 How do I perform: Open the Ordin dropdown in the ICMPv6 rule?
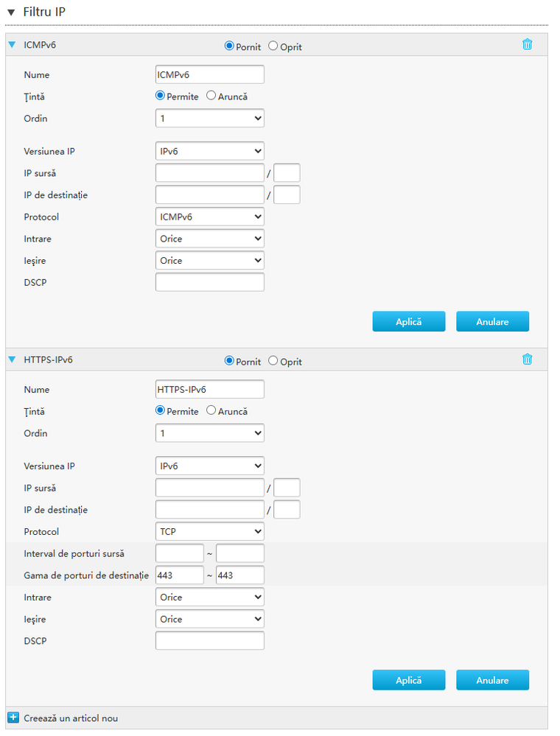click(209, 118)
